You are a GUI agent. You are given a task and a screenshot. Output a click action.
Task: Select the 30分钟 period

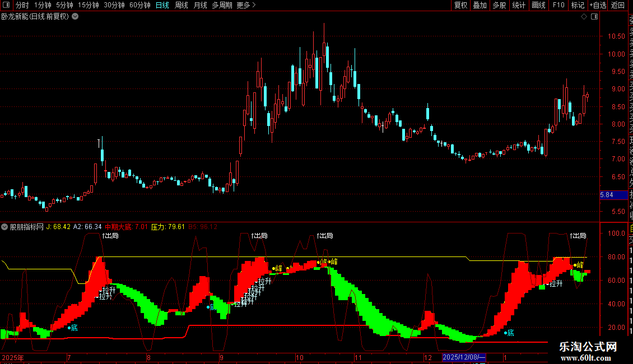[x=114, y=5]
